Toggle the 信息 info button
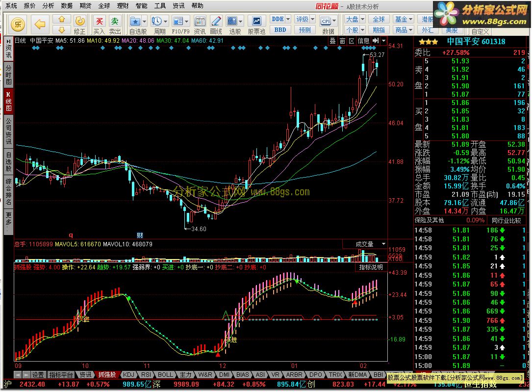The image size is (532, 392). click(363, 41)
